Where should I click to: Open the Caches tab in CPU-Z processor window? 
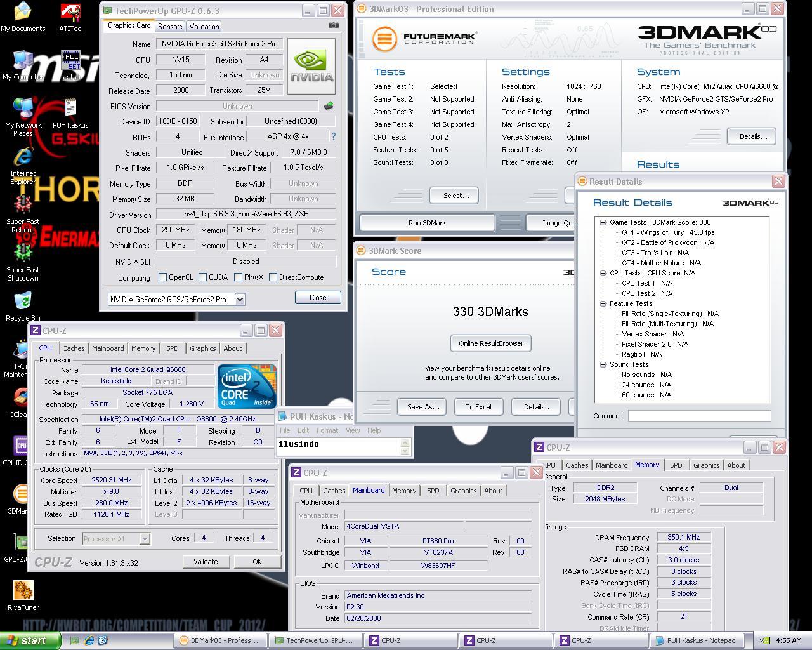coord(73,348)
